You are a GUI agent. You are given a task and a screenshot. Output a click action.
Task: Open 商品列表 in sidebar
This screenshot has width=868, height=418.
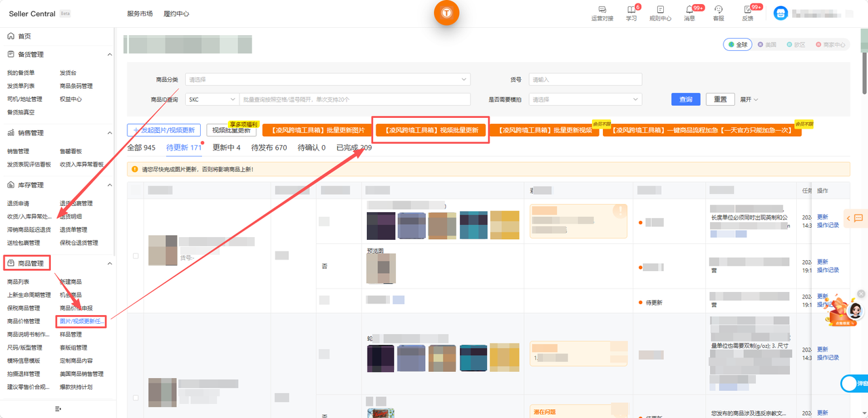pyautogui.click(x=18, y=282)
